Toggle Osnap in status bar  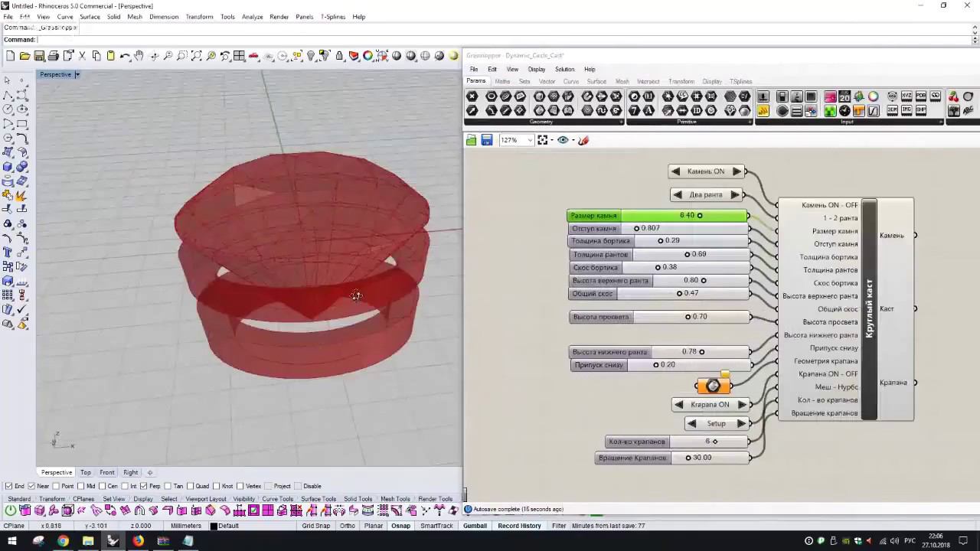click(x=400, y=526)
